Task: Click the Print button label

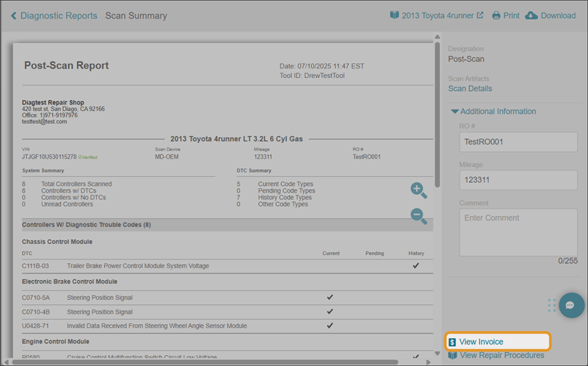Action: pyautogui.click(x=512, y=15)
